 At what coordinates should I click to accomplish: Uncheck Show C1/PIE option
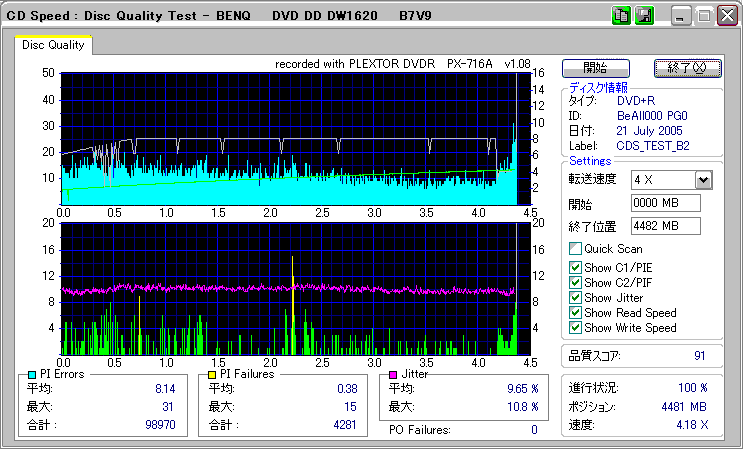pos(575,267)
